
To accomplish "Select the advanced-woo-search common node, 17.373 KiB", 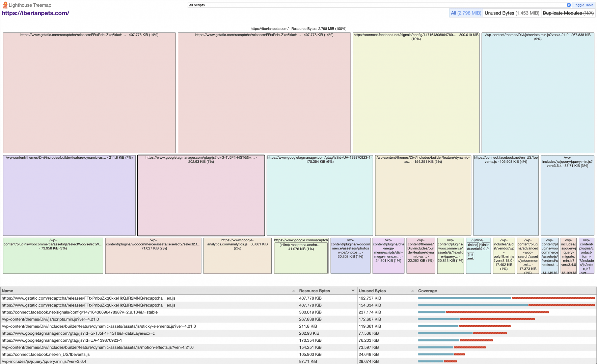I will pos(528,256).
